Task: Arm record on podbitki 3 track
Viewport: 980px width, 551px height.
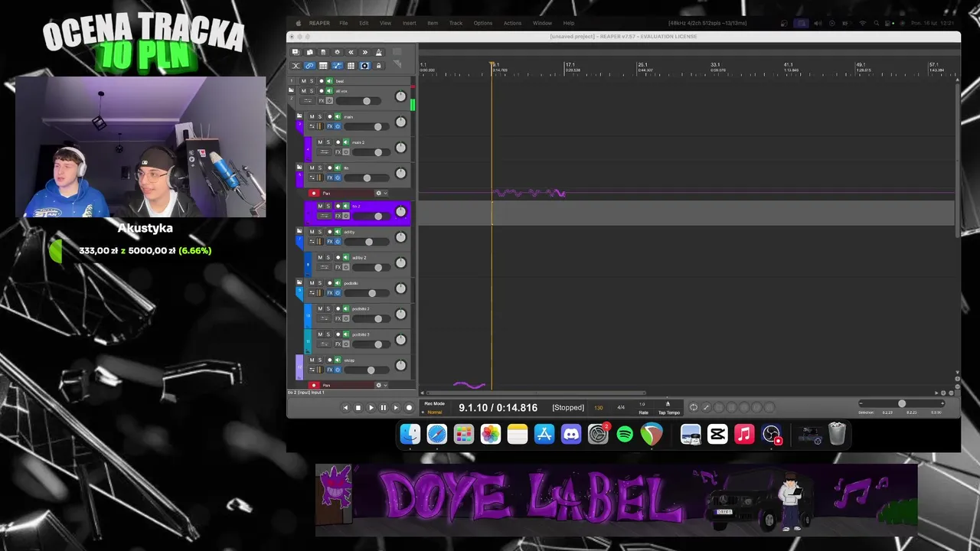Action: coord(338,334)
